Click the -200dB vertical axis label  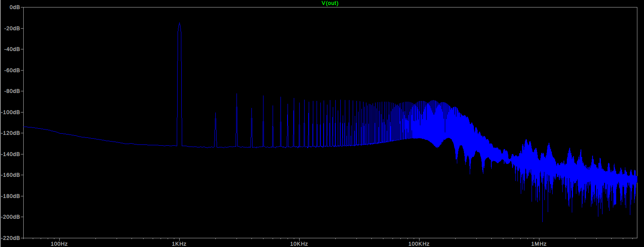11,217
